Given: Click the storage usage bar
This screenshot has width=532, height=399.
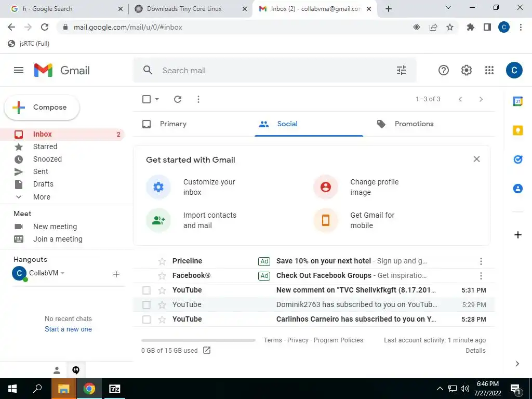Looking at the screenshot, I should 198,340.
